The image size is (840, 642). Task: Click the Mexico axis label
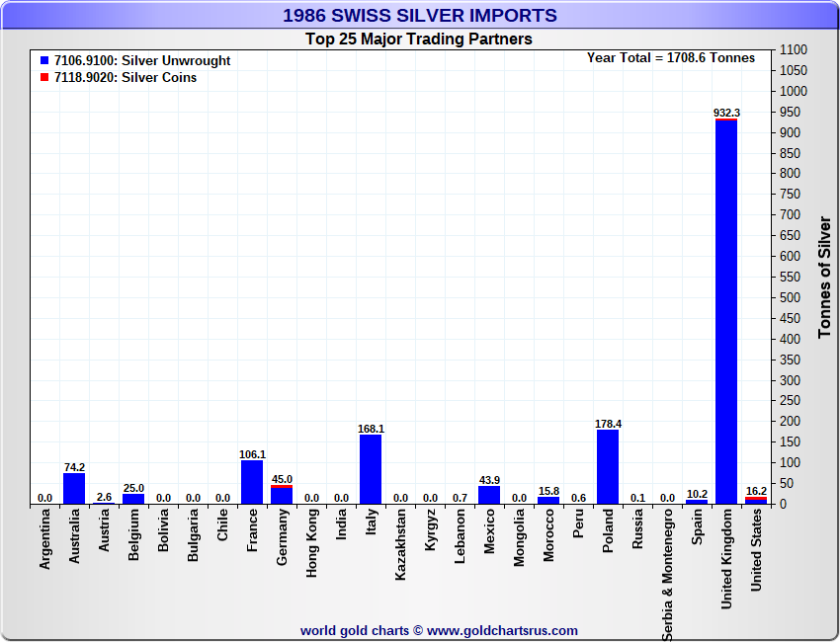click(x=489, y=531)
